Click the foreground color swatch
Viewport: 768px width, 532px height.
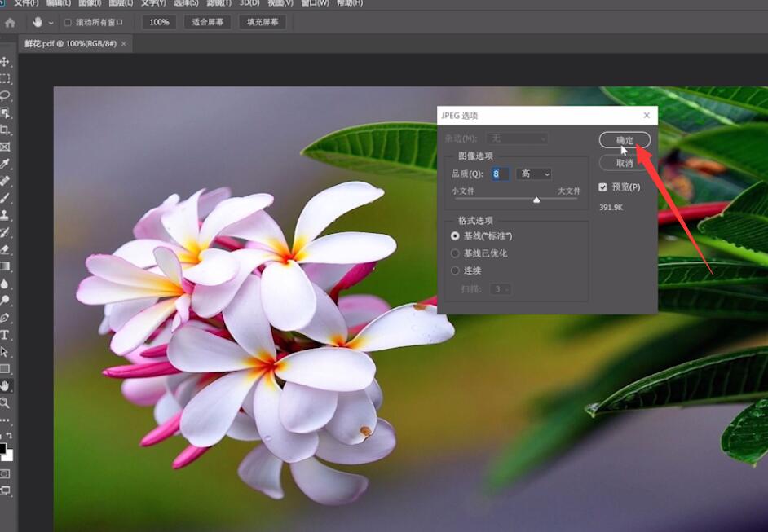point(2,448)
